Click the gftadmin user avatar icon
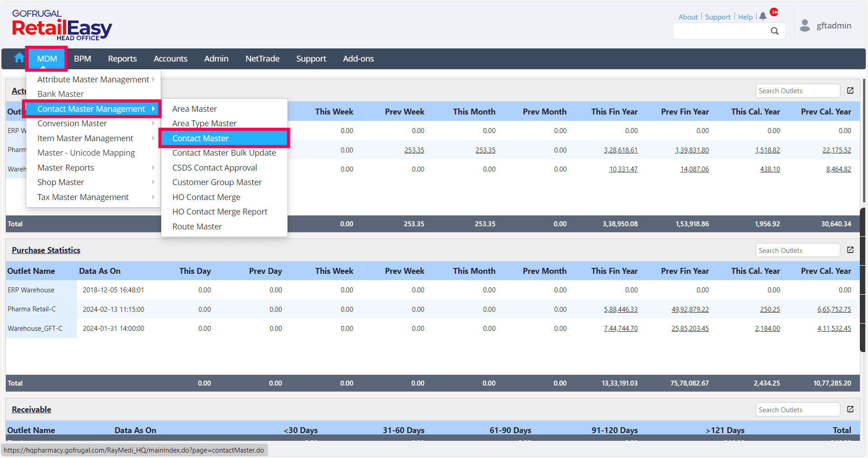The height and width of the screenshot is (458, 868). 805,25
